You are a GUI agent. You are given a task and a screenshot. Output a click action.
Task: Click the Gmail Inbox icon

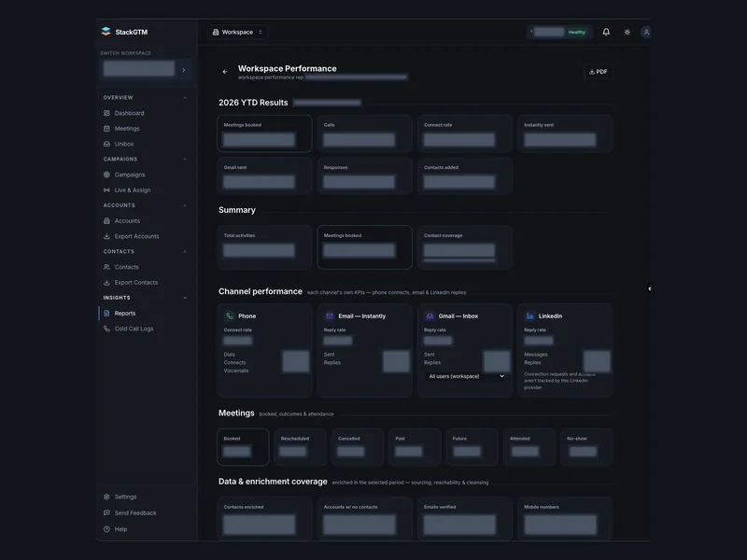click(x=430, y=315)
